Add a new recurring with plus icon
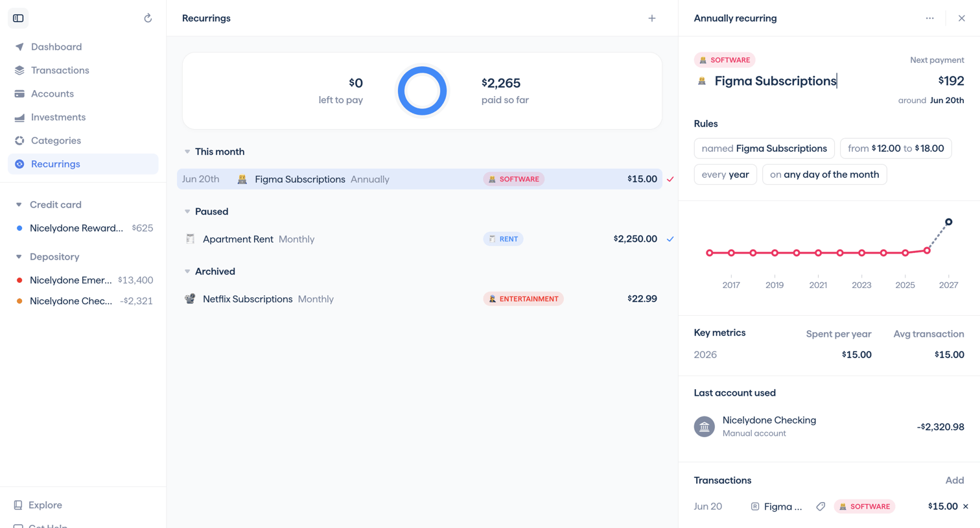 click(652, 18)
